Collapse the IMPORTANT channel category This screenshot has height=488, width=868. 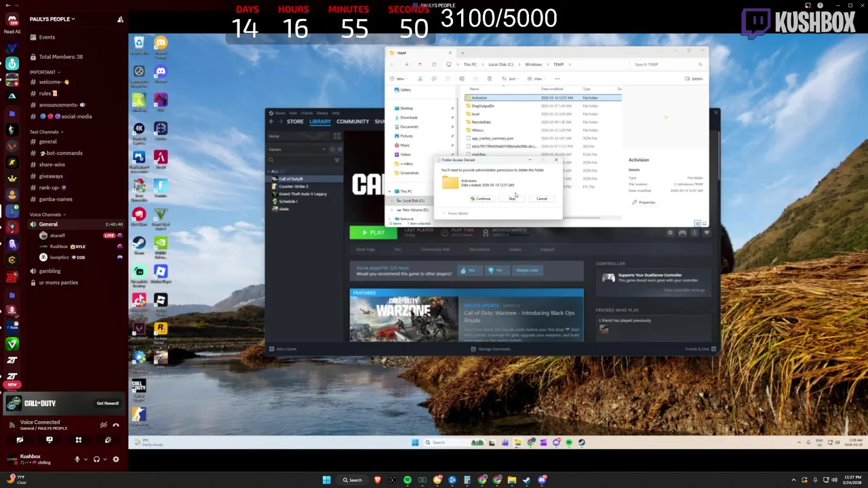pyautogui.click(x=44, y=72)
